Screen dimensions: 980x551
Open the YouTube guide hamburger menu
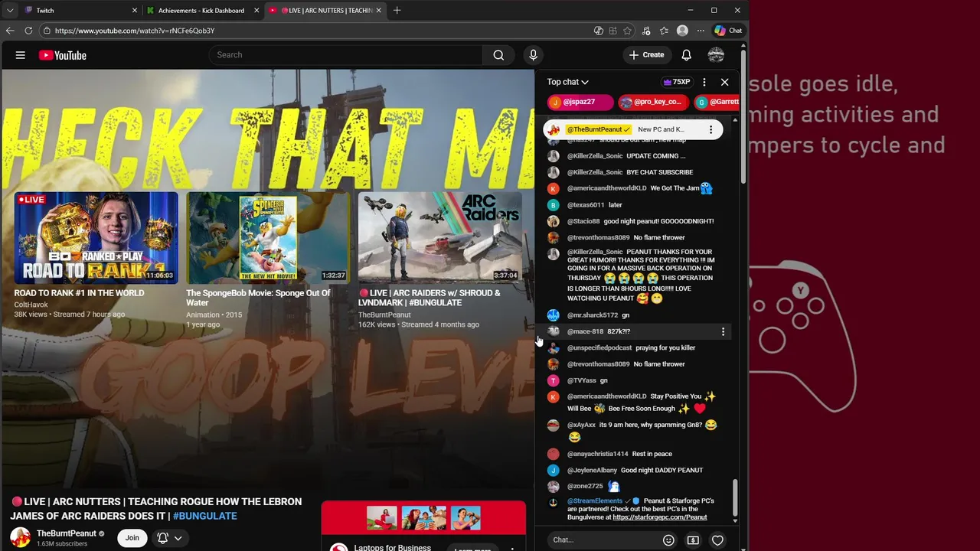21,55
